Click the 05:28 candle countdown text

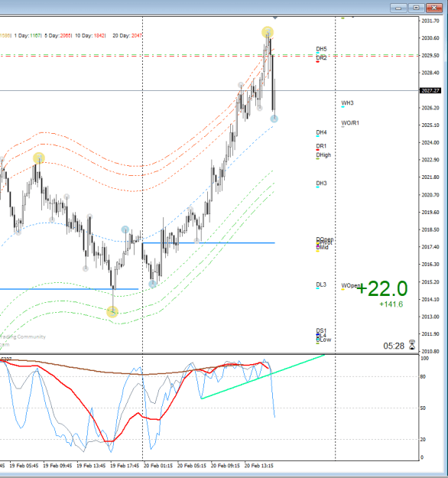(394, 346)
